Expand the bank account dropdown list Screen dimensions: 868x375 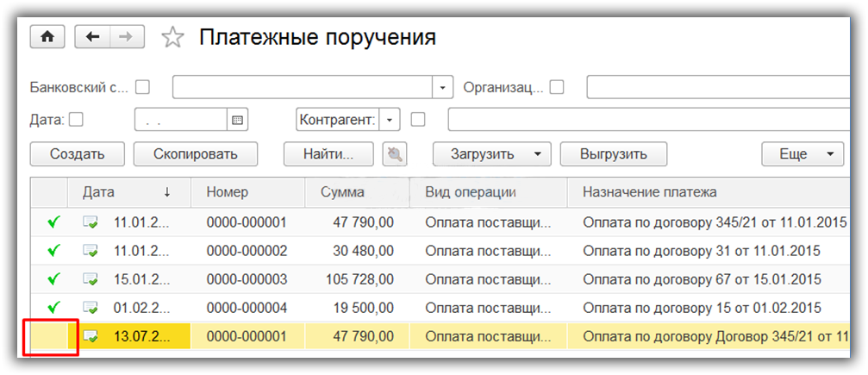click(x=443, y=88)
